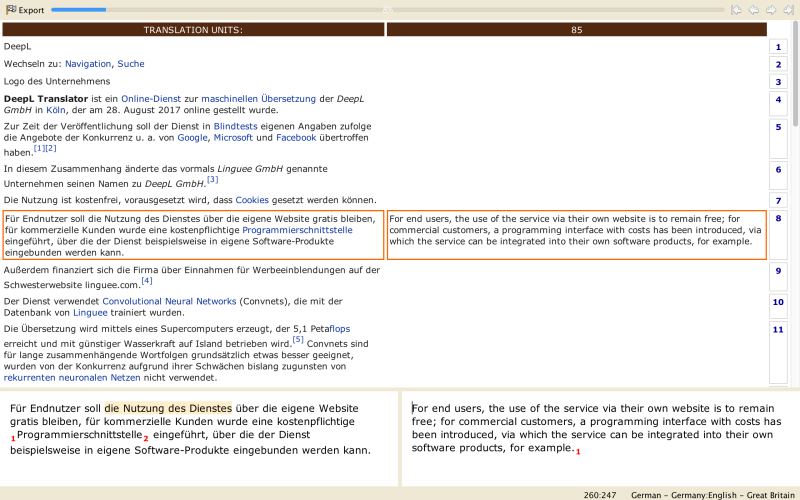The height and width of the screenshot is (500, 800).
Task: Click into the target translation editor pane
Action: click(x=600, y=439)
